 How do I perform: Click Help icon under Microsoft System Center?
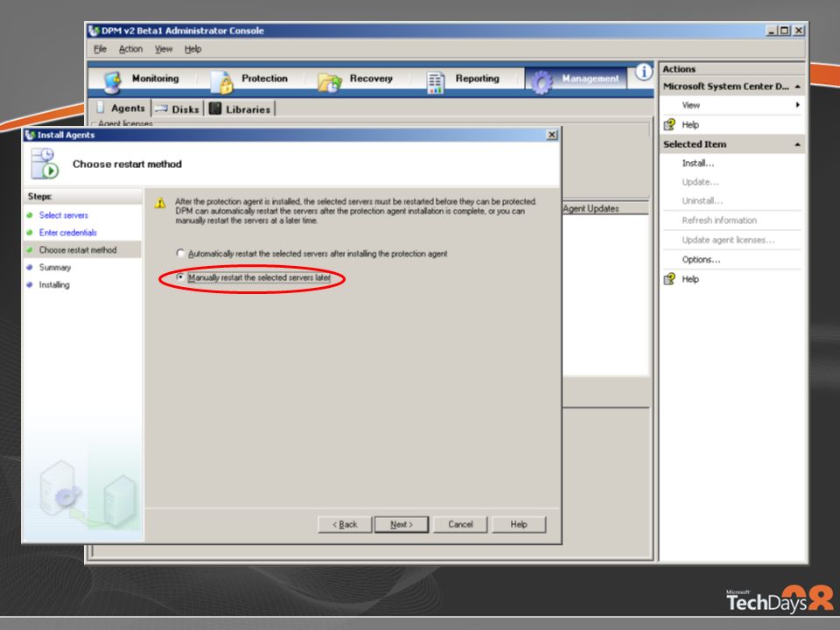tap(669, 125)
